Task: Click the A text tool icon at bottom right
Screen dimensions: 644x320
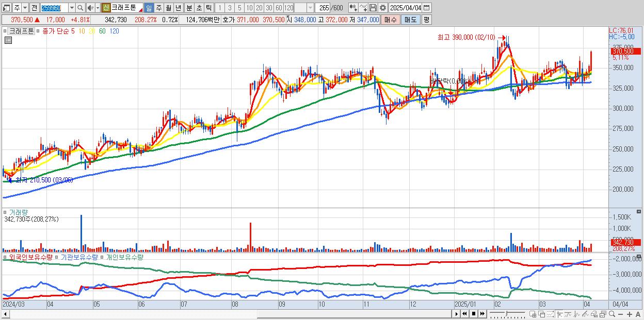Action: click(638, 314)
